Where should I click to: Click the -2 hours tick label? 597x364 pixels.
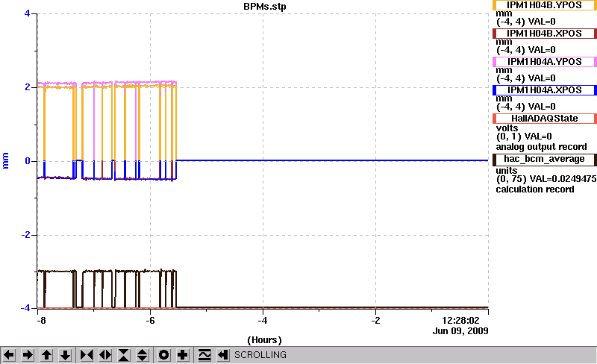click(376, 321)
